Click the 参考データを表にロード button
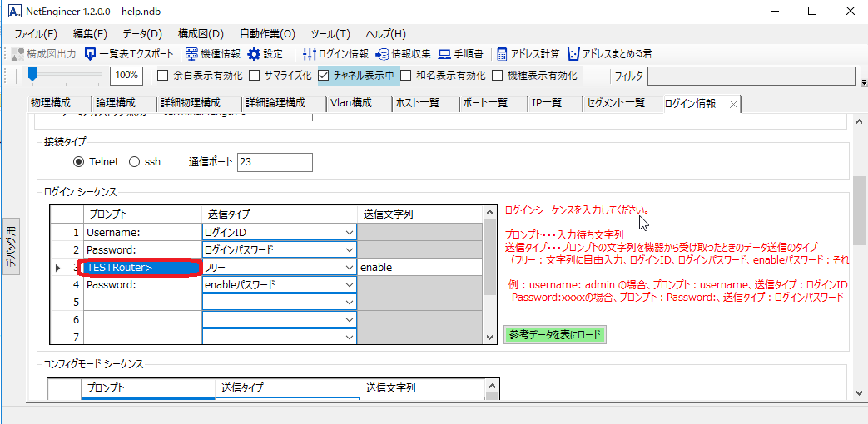This screenshot has width=868, height=424. pos(554,334)
